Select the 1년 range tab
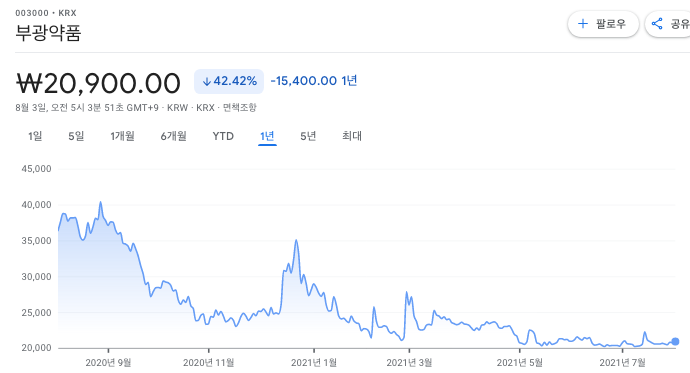This screenshot has height=373, width=690. pyautogui.click(x=267, y=136)
